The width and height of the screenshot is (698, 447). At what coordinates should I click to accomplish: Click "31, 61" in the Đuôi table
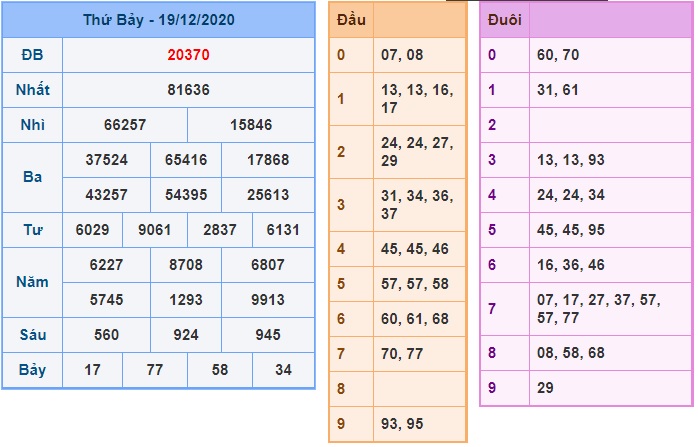[558, 90]
